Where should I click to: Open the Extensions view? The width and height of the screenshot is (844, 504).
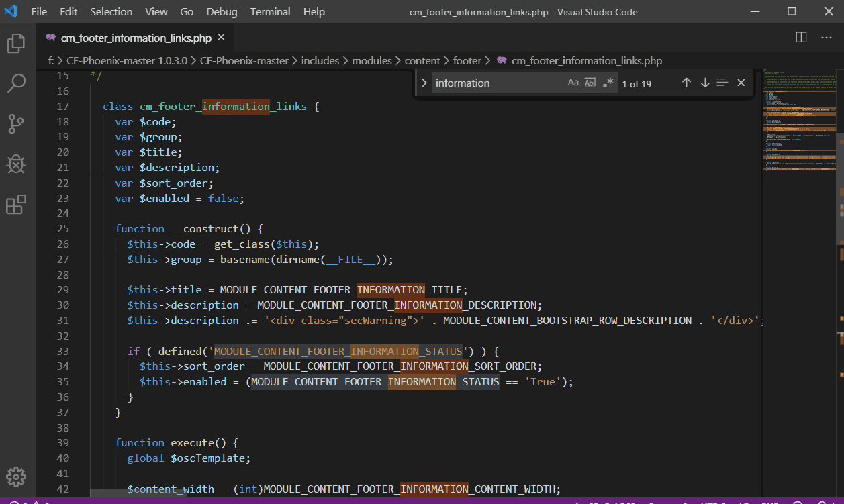click(16, 205)
